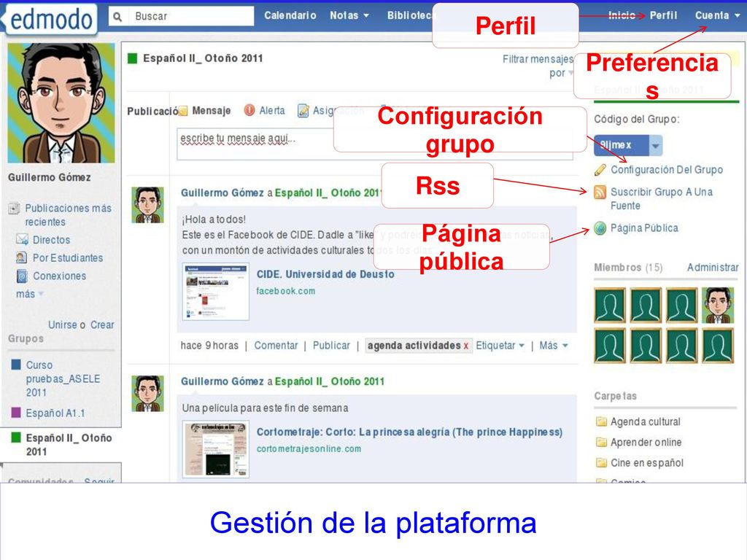
Task: Open CIDE. Universidad de Deusto link
Action: pos(325,274)
